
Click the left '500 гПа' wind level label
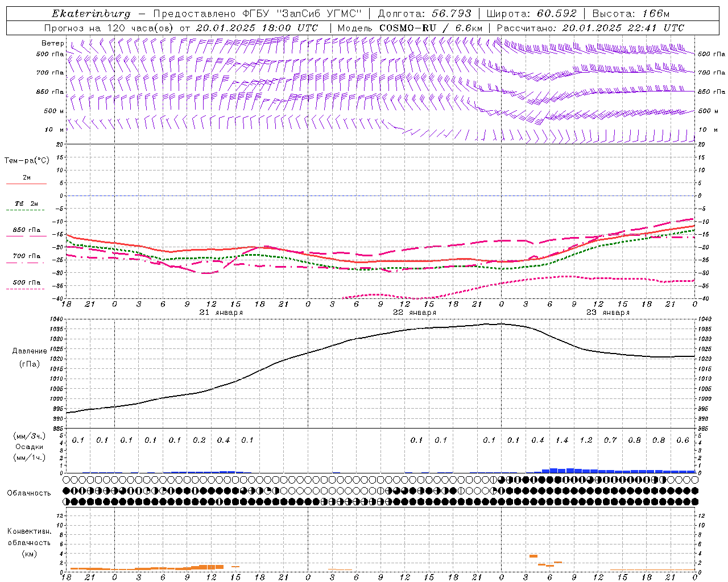click(50, 54)
